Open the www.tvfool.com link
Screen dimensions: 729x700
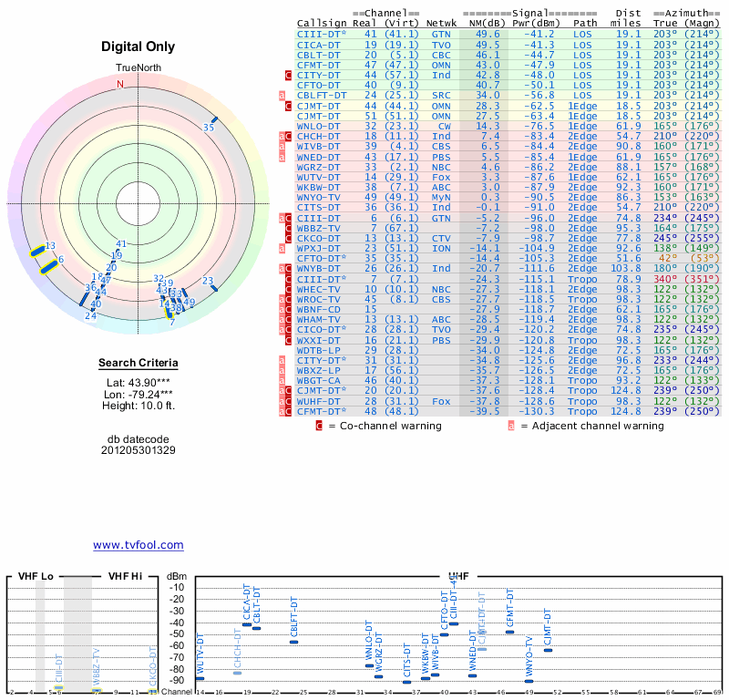138,545
